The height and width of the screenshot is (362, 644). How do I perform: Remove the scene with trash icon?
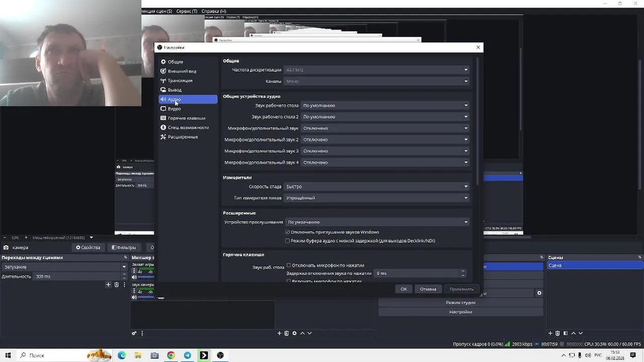(557, 333)
